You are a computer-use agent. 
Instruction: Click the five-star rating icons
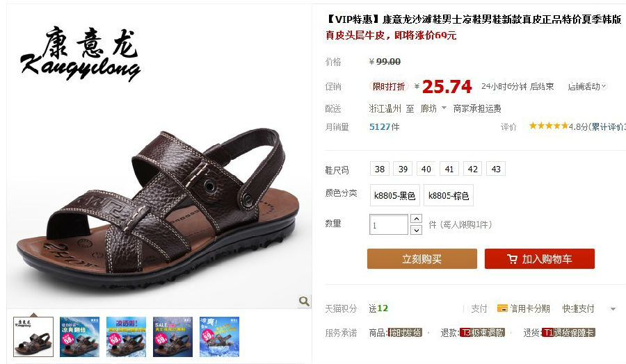click(x=549, y=126)
